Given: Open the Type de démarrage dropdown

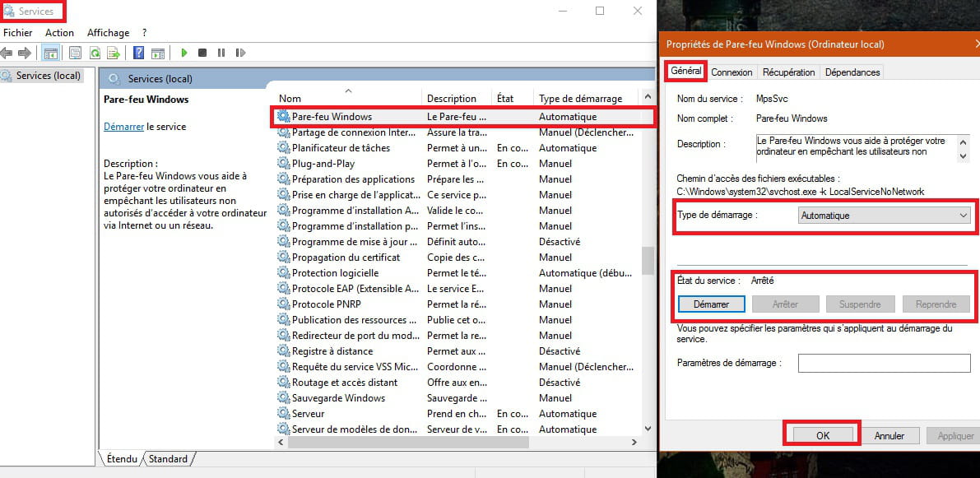Looking at the screenshot, I should (x=885, y=216).
